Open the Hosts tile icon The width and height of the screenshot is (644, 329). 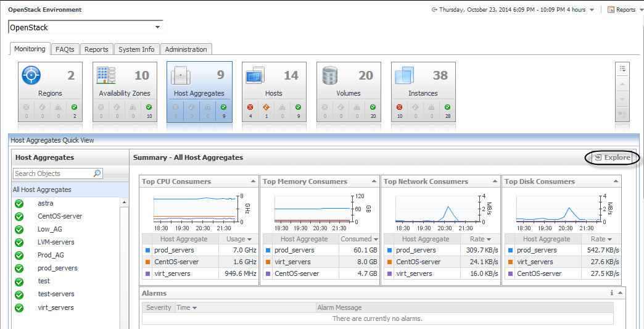point(255,76)
